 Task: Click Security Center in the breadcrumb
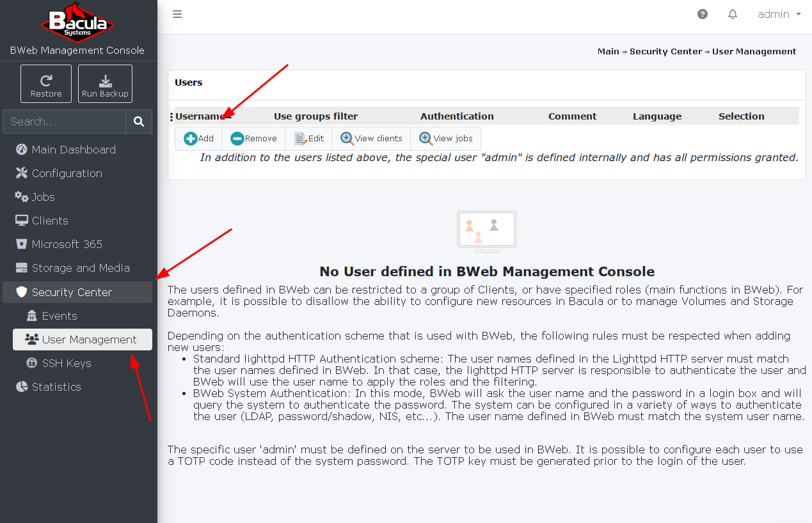click(665, 52)
